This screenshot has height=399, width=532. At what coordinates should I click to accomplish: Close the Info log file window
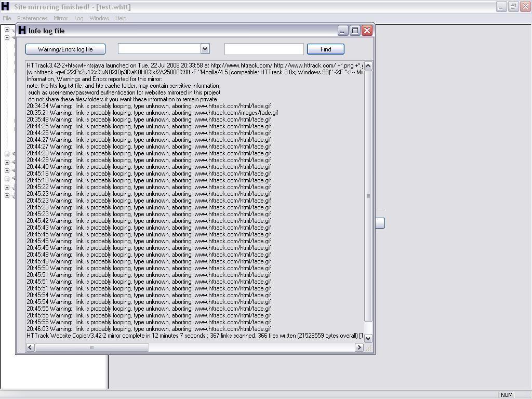click(x=367, y=31)
